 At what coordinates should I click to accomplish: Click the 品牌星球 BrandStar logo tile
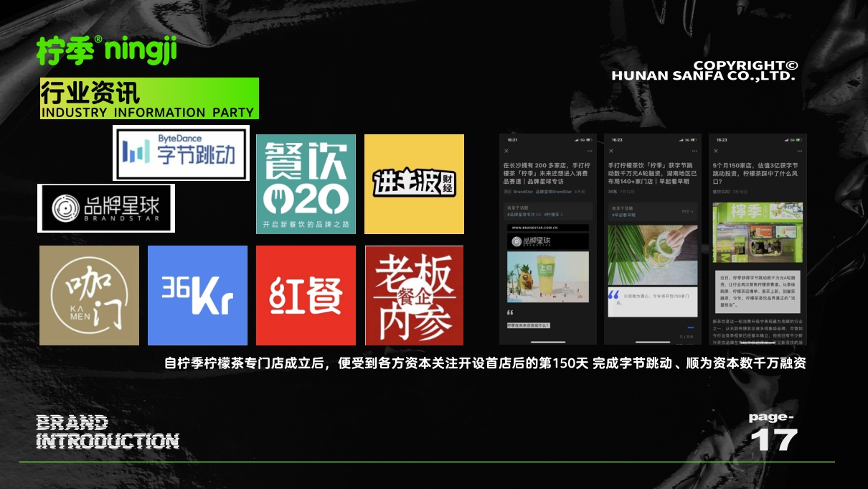tap(106, 208)
